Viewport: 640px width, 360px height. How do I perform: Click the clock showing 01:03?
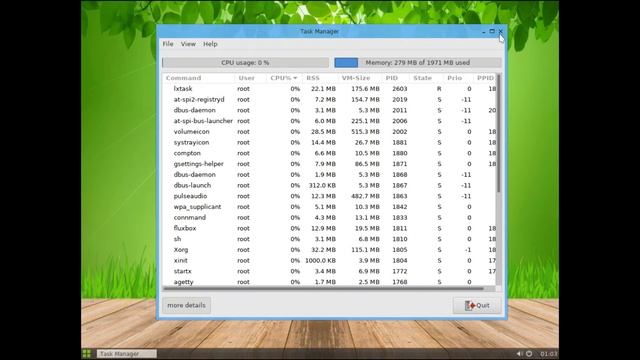pyautogui.click(x=549, y=354)
